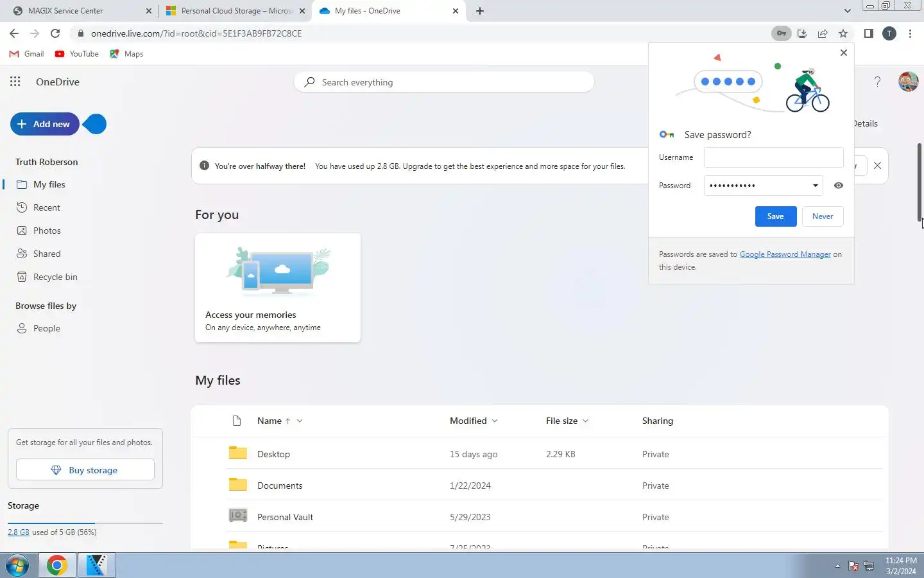Open the OneDrive app launcher grid
Image resolution: width=924 pixels, height=578 pixels.
tap(15, 82)
